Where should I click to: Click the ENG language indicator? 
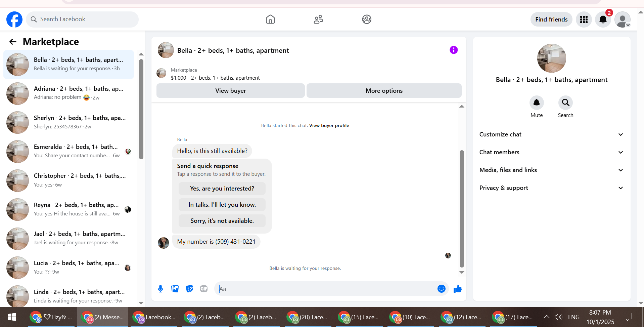(574, 317)
